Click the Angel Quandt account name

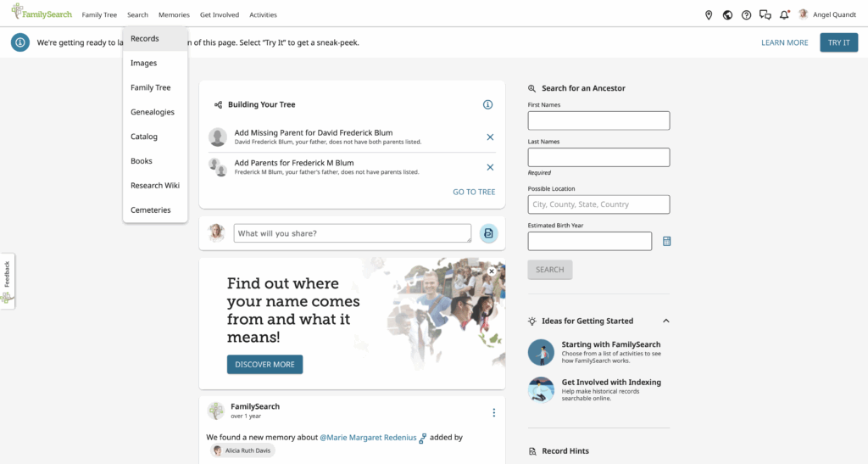834,15
